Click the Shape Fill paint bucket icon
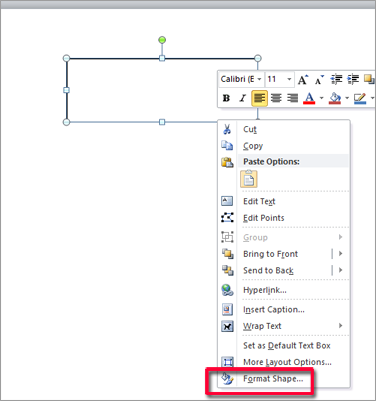The height and width of the screenshot is (401, 376). (335, 98)
